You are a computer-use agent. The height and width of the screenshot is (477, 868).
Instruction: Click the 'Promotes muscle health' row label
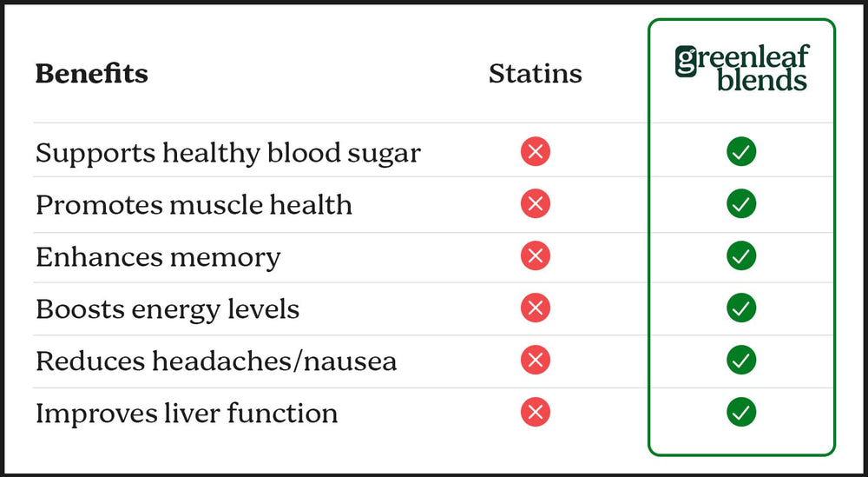coord(194,205)
